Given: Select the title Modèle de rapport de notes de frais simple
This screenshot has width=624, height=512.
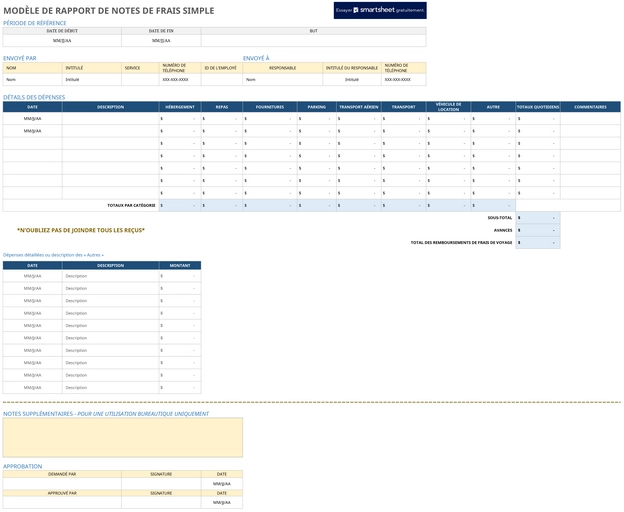Looking at the screenshot, I should 109,11.
